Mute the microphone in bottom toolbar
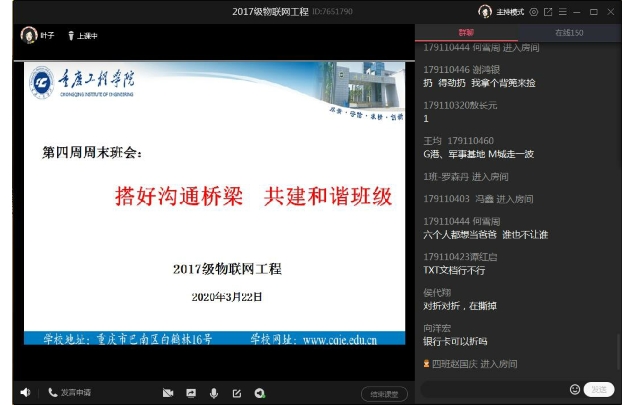This screenshot has width=634, height=405. (x=214, y=393)
